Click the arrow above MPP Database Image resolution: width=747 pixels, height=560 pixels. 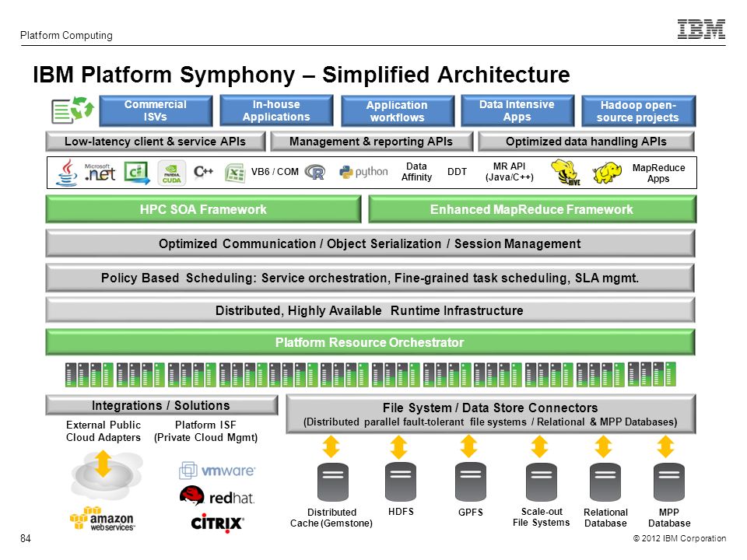tap(665, 446)
